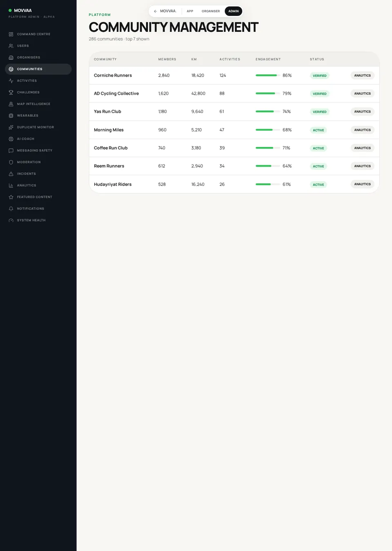Open the Featured Content star icon

click(x=11, y=197)
